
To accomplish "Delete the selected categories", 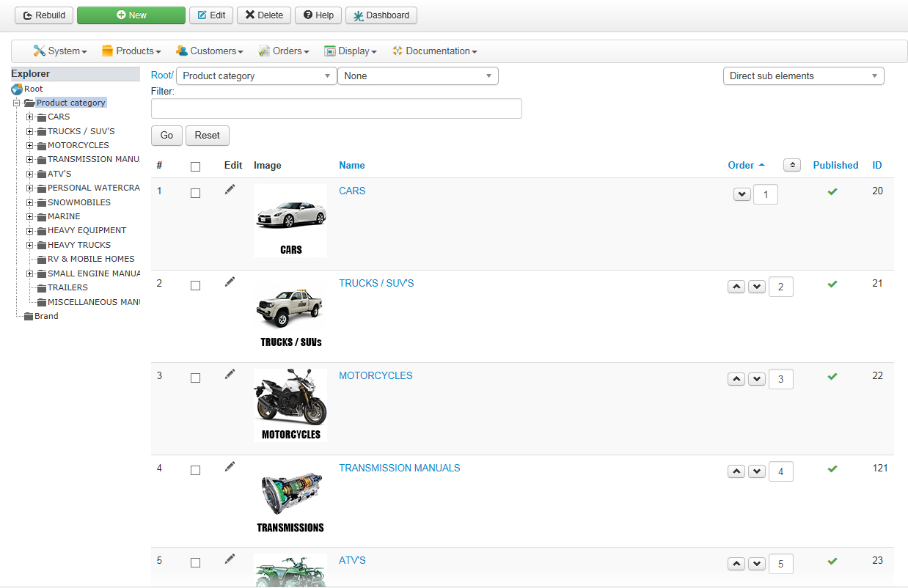I will tap(264, 15).
